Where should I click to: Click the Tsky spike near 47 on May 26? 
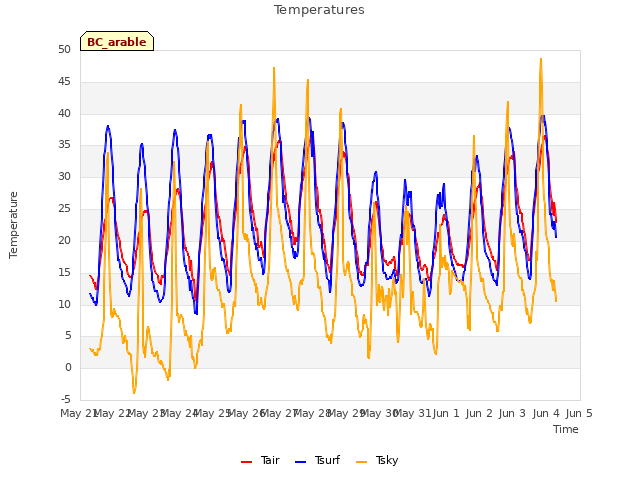point(274,68)
